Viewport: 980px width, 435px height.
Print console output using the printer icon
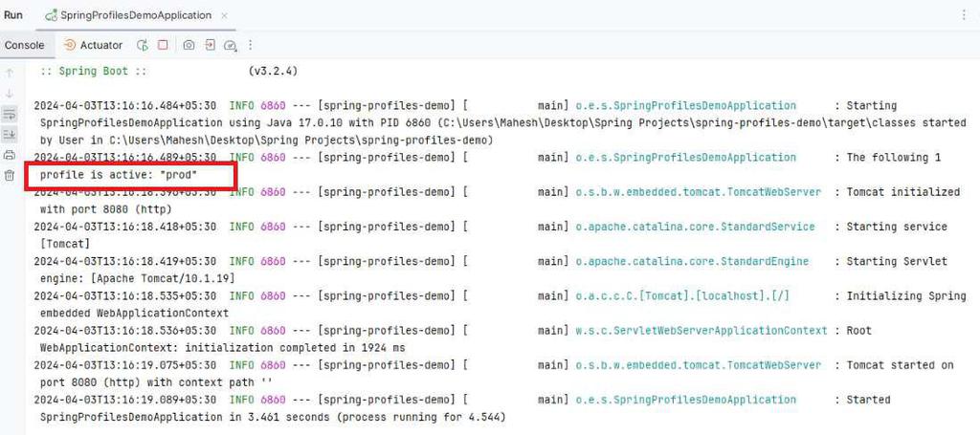click(x=10, y=156)
